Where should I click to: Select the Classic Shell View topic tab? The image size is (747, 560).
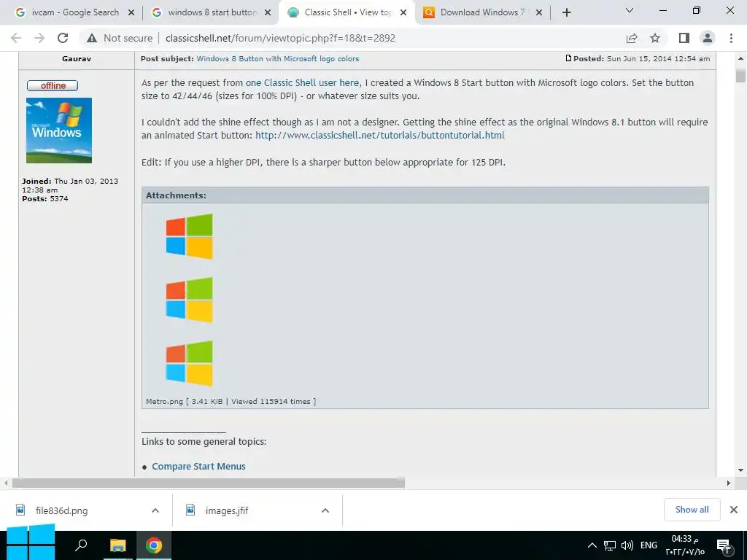pos(348,12)
